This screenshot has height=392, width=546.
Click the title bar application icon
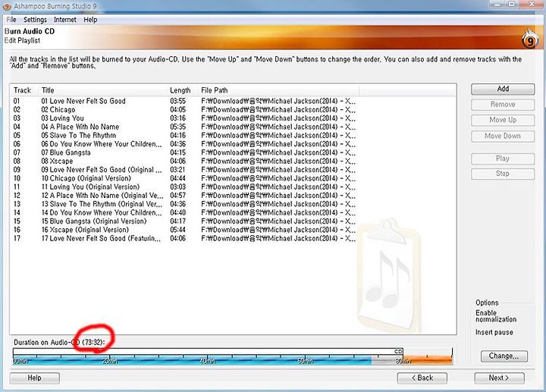[x=7, y=6]
